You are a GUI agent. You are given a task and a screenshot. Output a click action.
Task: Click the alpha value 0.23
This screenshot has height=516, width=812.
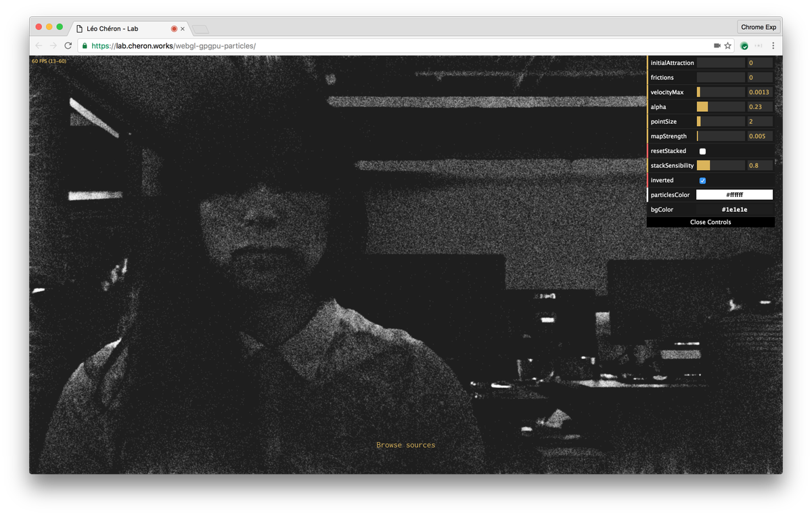759,107
